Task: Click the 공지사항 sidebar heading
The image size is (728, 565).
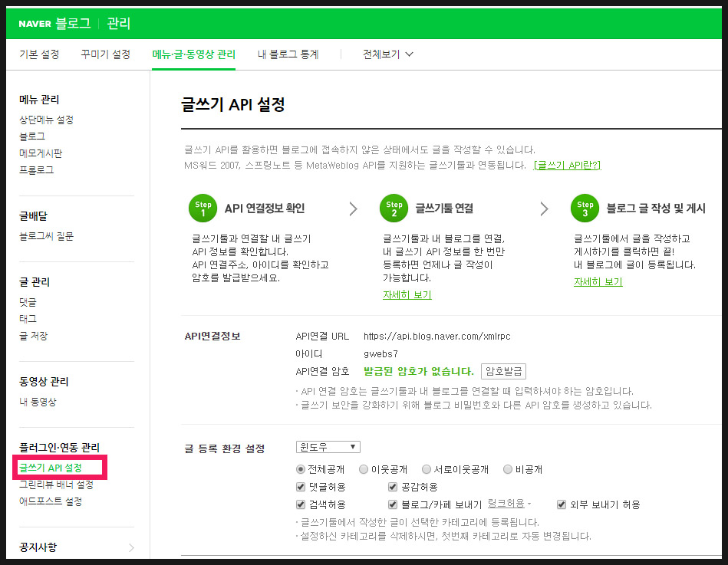Action: 38,547
